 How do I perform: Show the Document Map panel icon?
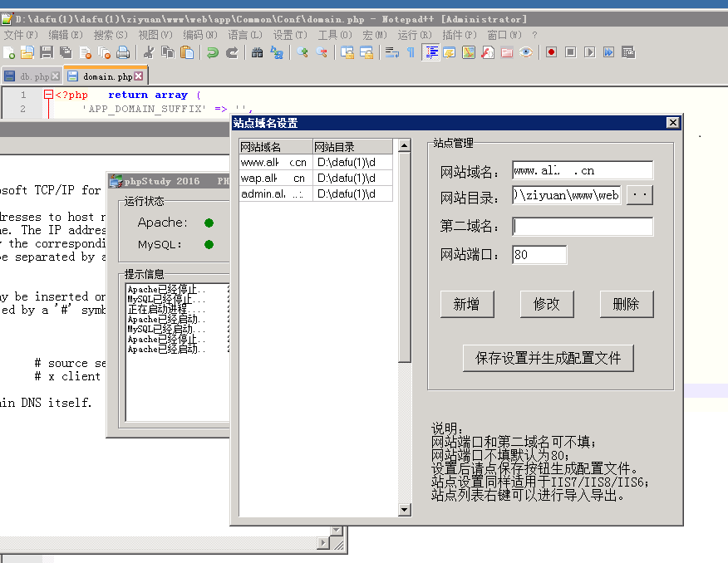tap(469, 53)
